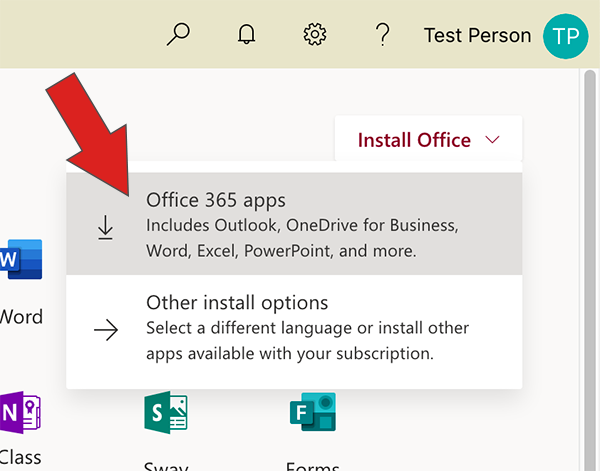Click the vertical scrollbar
Image resolution: width=600 pixels, height=471 pixels.
(x=590, y=269)
